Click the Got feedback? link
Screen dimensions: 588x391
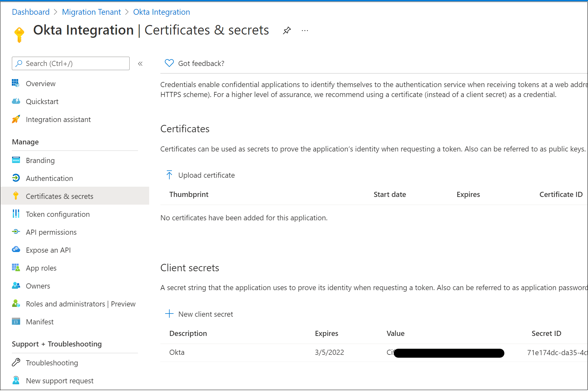201,63
